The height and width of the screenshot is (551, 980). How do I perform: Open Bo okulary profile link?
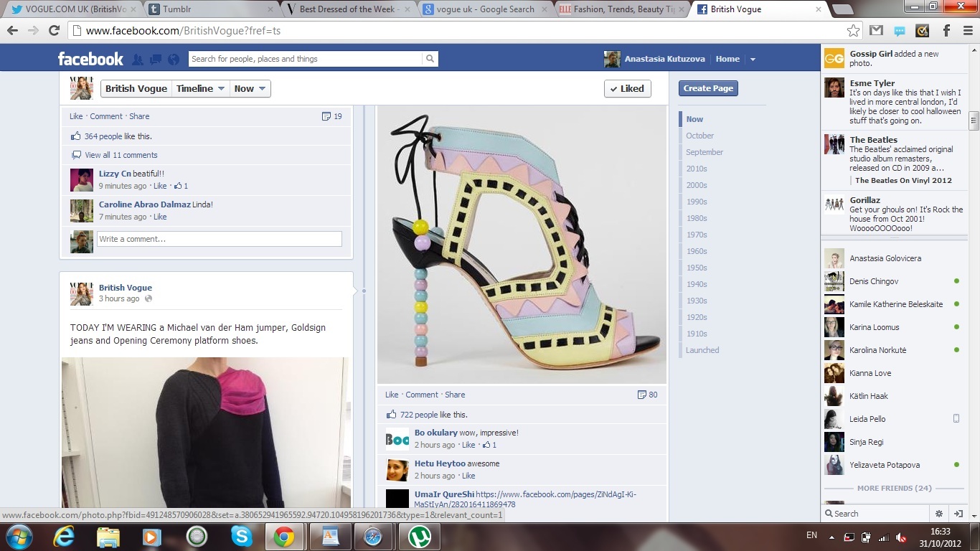[x=435, y=433]
